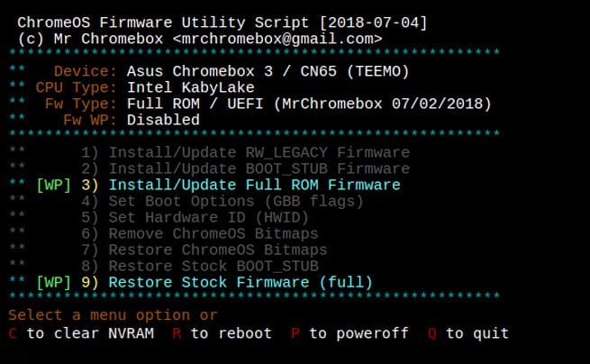
Task: Click the [WP] tag beside option 3
Action: click(54, 186)
